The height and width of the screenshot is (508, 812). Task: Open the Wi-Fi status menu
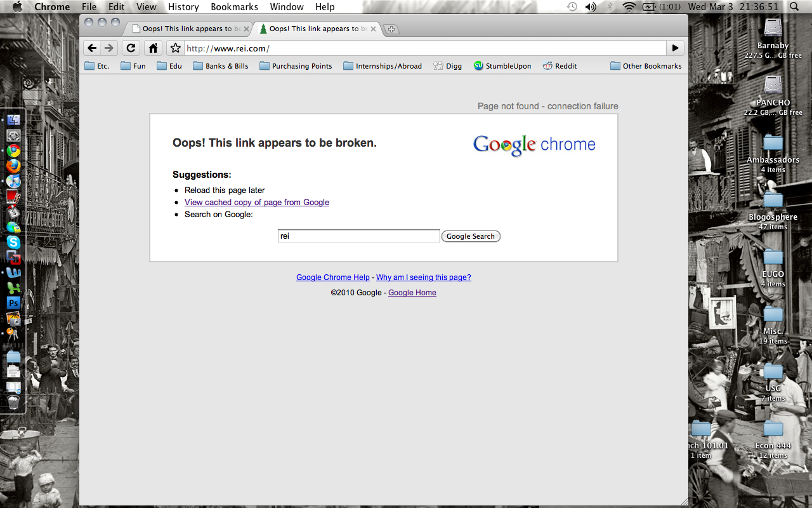coord(629,7)
